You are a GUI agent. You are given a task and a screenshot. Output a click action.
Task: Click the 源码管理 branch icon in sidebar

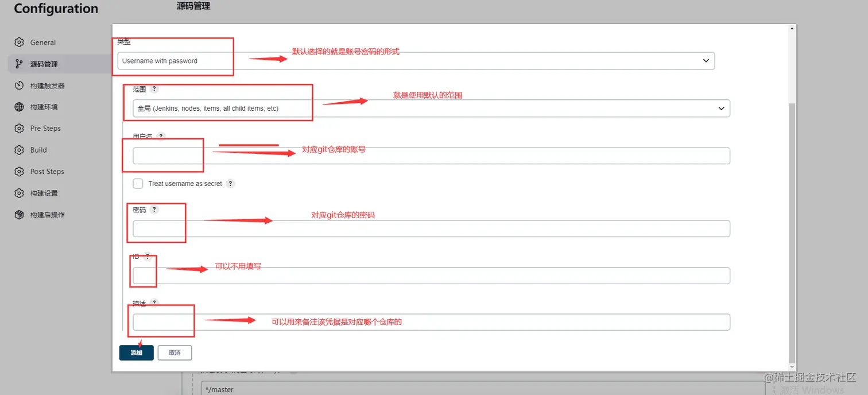pos(20,64)
